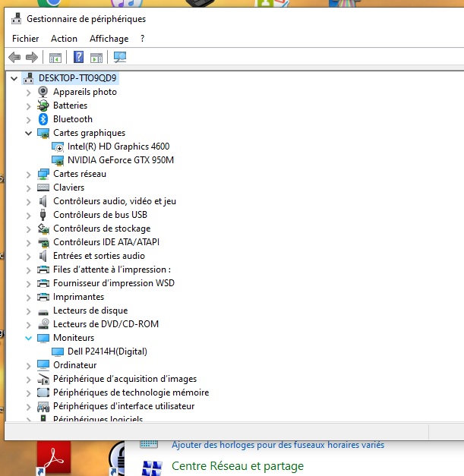Screen dimensions: 464x476
Task: Open Help via blue question mark icon
Action: click(79, 57)
